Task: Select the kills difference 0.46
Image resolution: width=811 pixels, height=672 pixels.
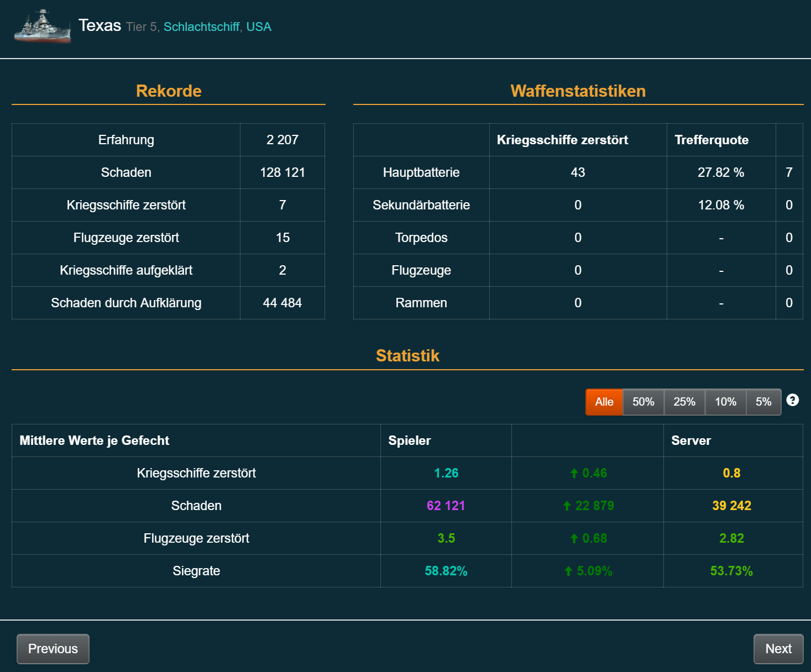Action: tap(588, 473)
